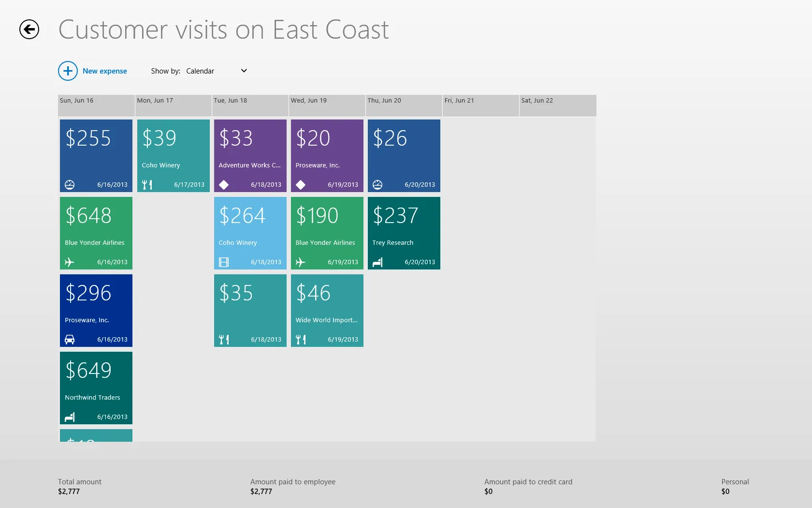
Task: Open the $190 expense amount
Action: pyautogui.click(x=317, y=216)
